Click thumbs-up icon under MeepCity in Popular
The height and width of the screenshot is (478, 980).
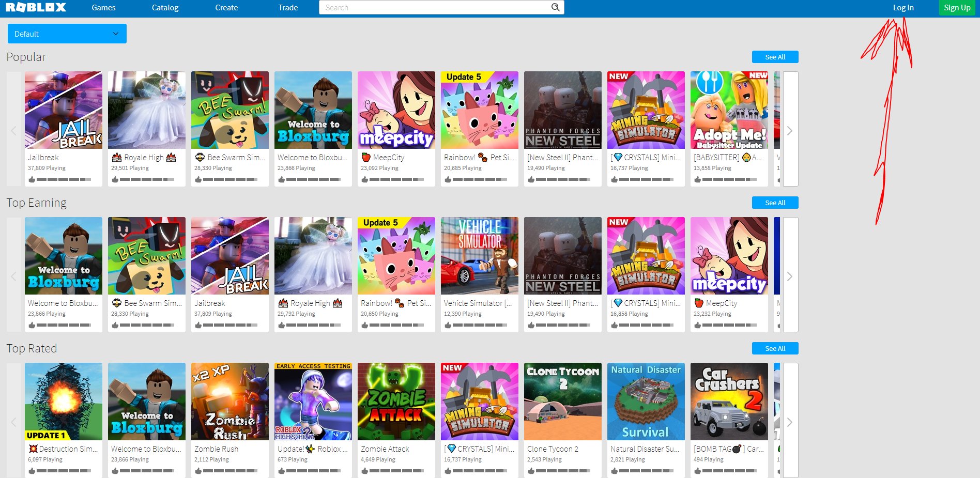(365, 179)
